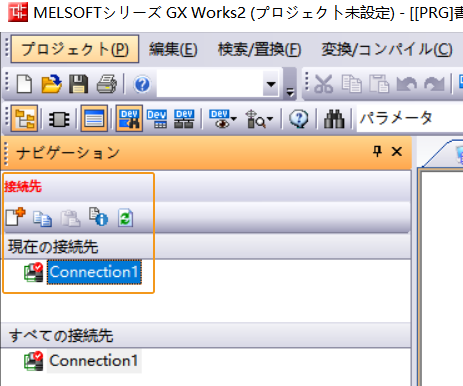Copy connection with the navigation copy icon
This screenshot has width=463, height=386.
[x=42, y=219]
